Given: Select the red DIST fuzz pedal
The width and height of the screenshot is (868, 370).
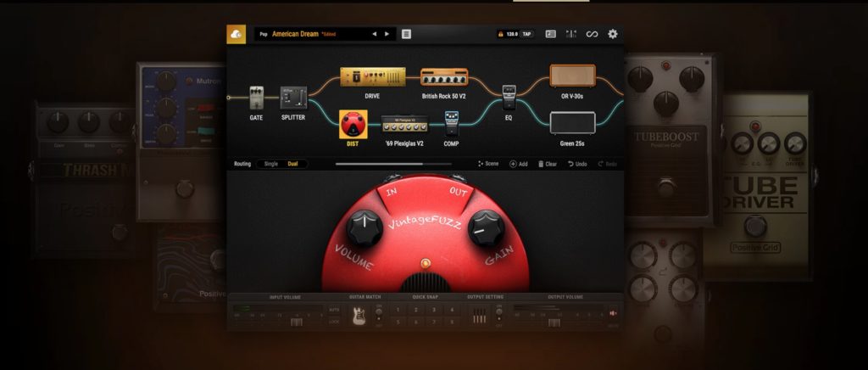Looking at the screenshot, I should point(353,125).
